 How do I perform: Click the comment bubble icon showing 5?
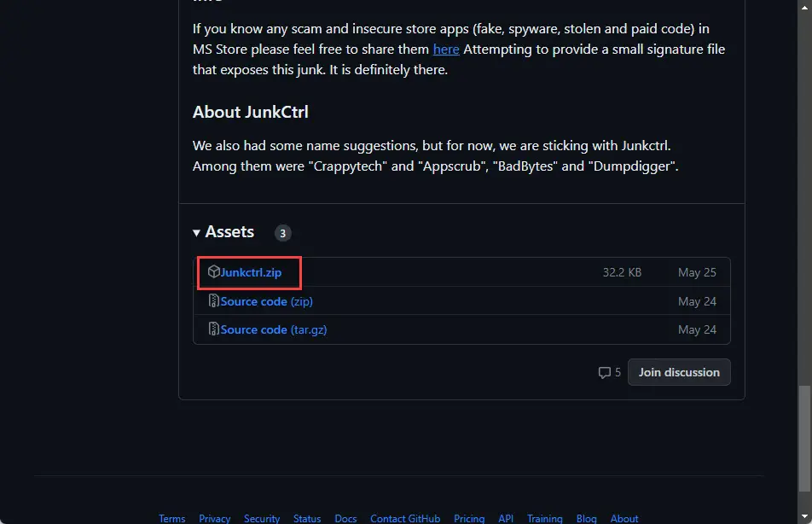click(x=605, y=373)
